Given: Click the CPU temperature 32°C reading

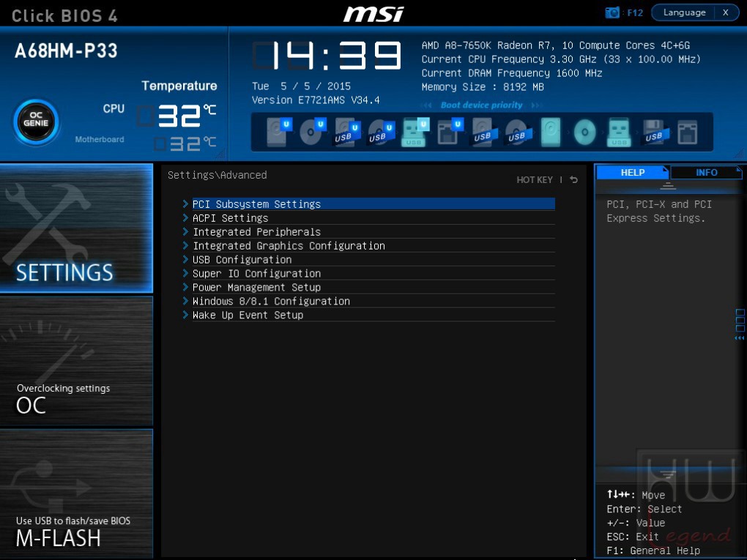Looking at the screenshot, I should tap(177, 116).
